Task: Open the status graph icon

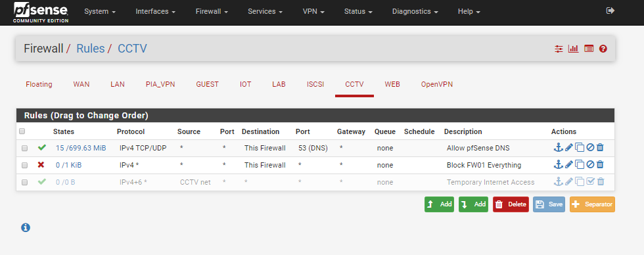Action: click(573, 49)
